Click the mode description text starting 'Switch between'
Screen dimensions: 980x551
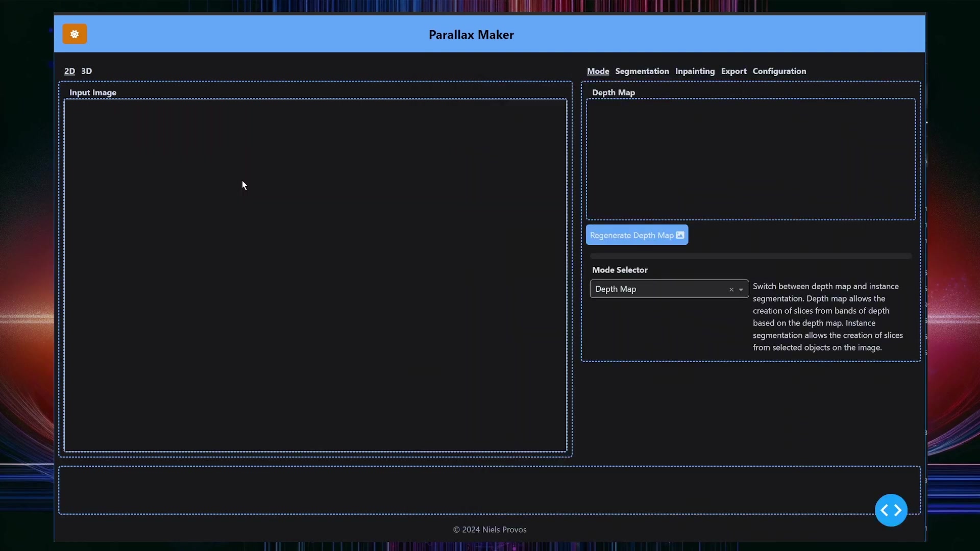[828, 317]
